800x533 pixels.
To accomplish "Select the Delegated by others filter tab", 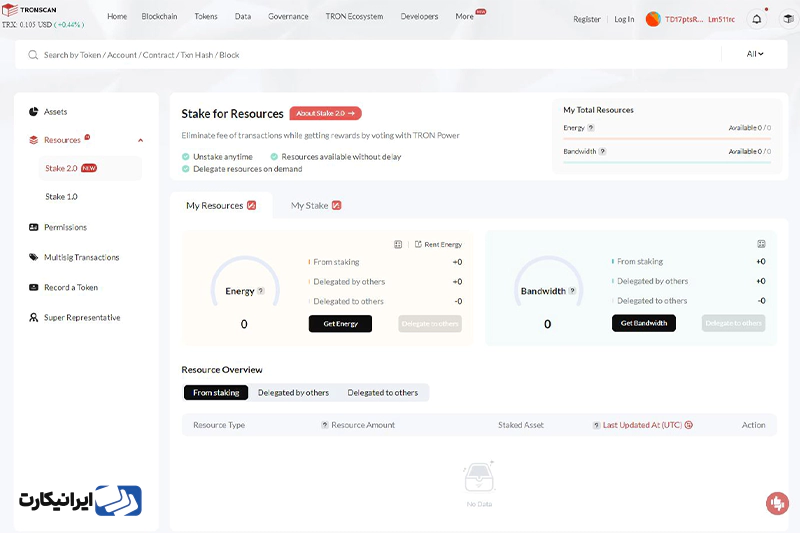I will click(x=293, y=392).
